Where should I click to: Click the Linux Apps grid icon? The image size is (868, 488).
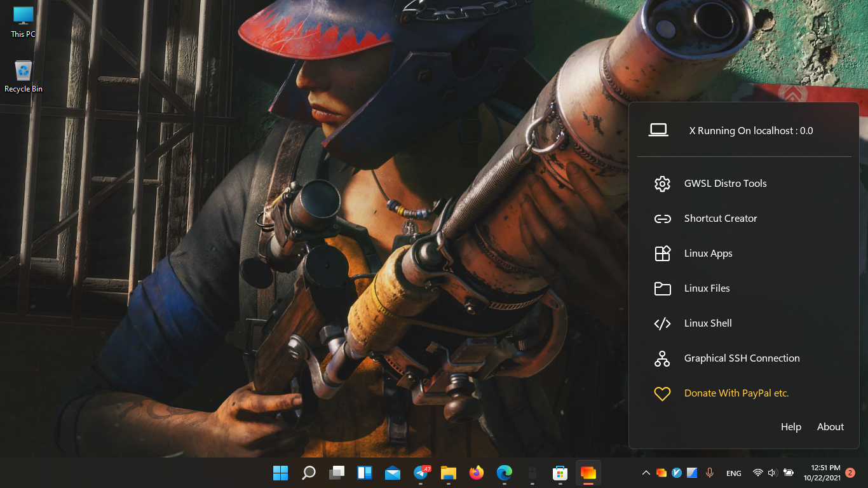coord(662,254)
